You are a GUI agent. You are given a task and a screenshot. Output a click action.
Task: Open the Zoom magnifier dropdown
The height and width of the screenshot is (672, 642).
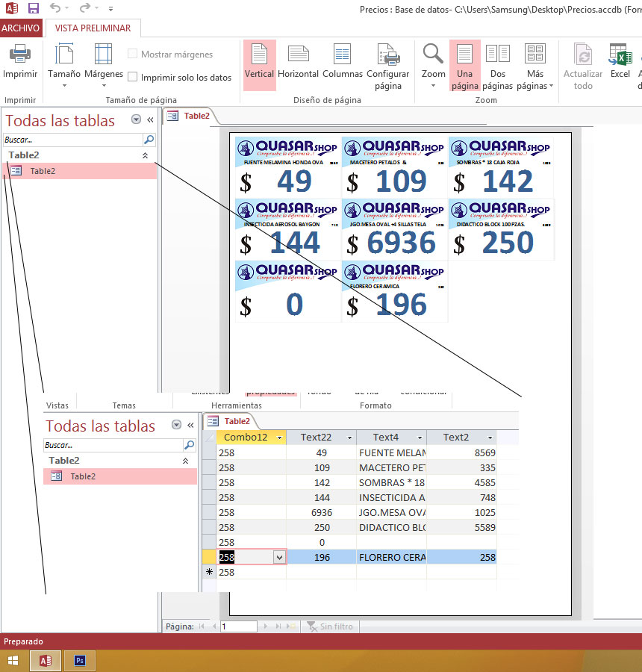(x=433, y=65)
